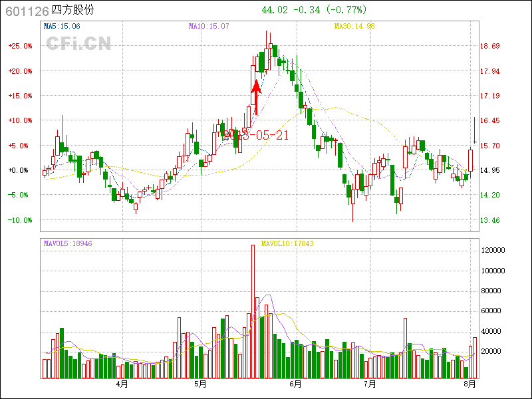Click the MAVOL5:18946 volume label

[x=68, y=243]
